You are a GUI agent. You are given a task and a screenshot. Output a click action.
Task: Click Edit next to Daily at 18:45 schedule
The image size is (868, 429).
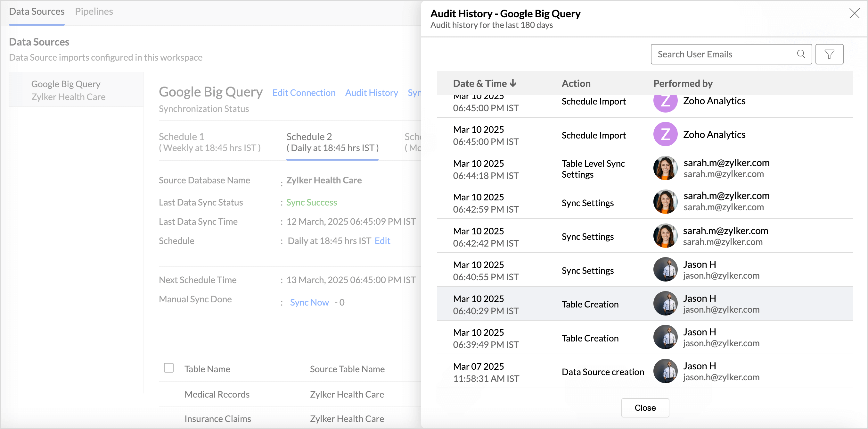click(382, 241)
